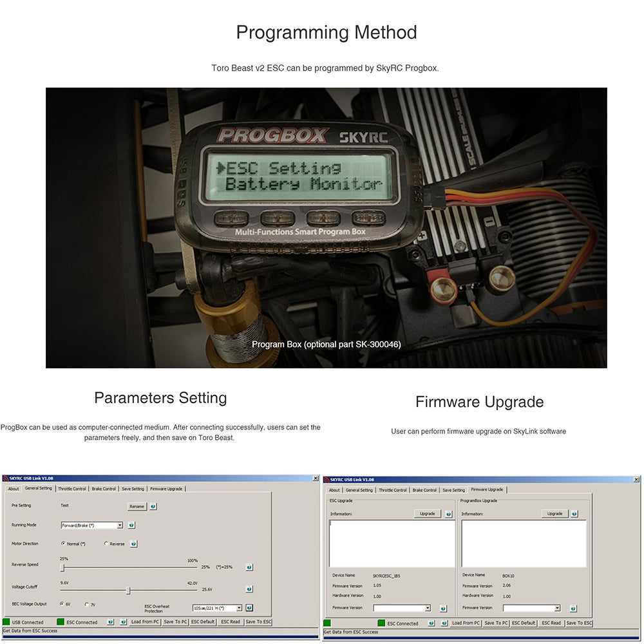
Task: Expand ProgramBox Firmware Version dropdown
Action: point(556,608)
